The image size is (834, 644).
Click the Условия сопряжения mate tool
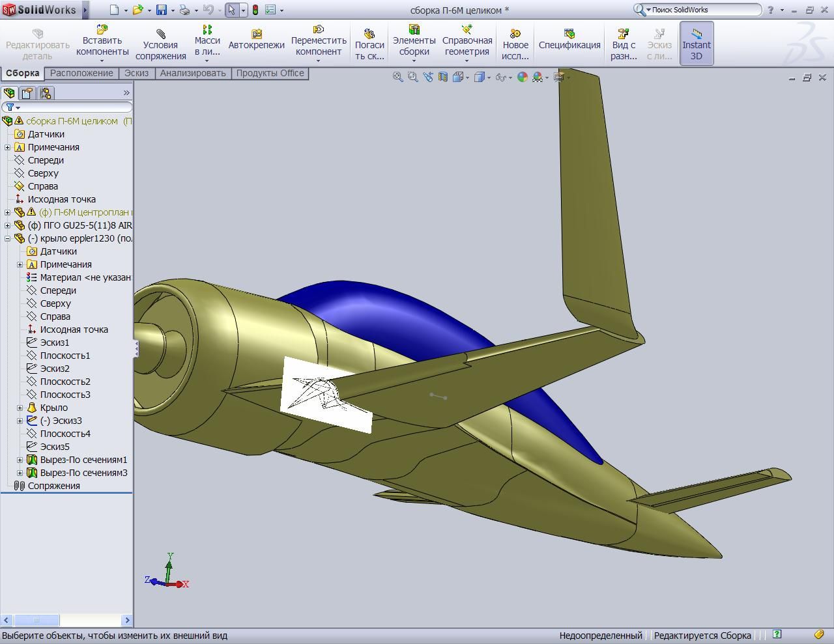[161, 44]
